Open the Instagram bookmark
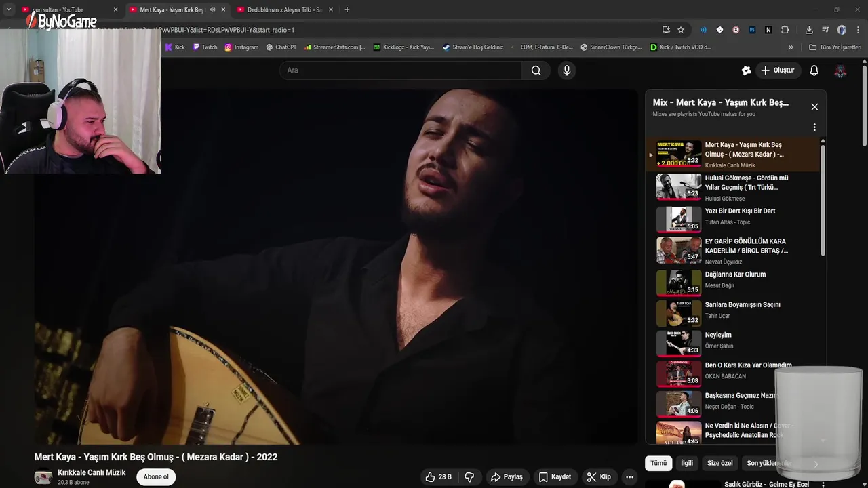Screen dimensions: 868x488 (x=241, y=47)
